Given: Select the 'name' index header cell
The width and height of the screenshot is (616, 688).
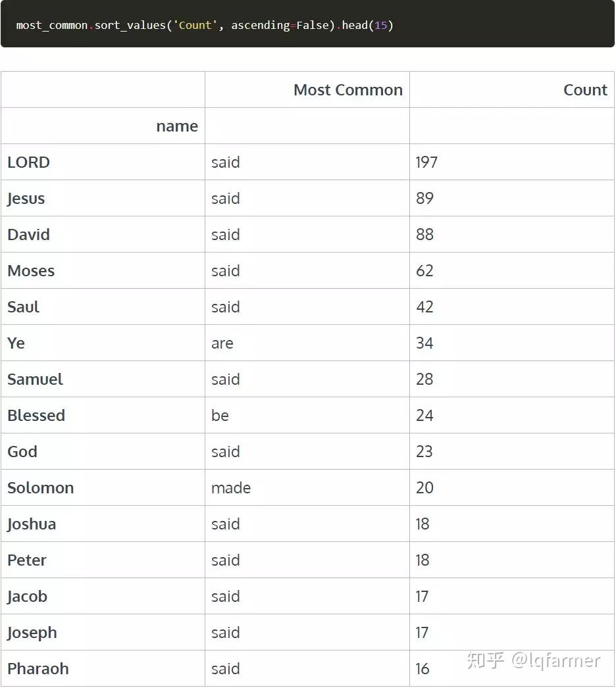Looking at the screenshot, I should (x=176, y=126).
